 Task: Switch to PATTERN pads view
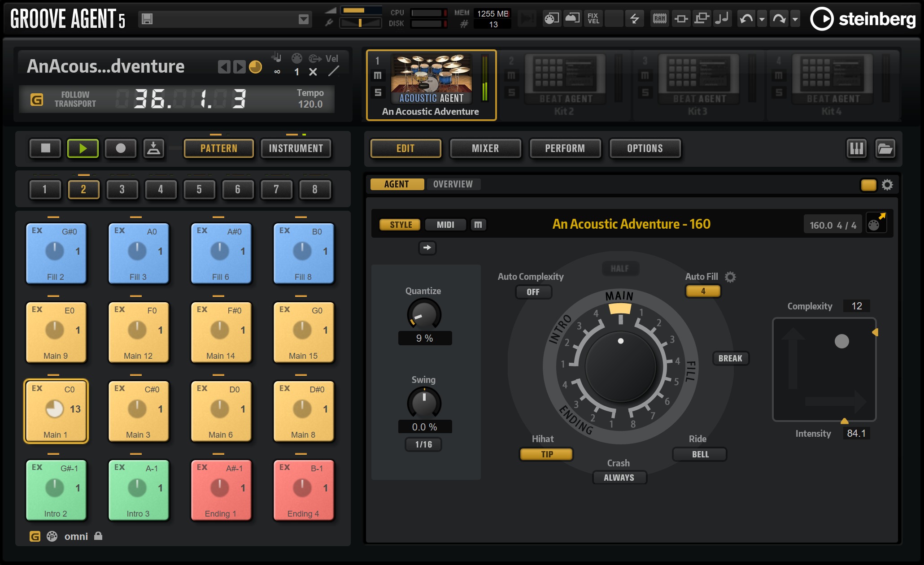219,148
